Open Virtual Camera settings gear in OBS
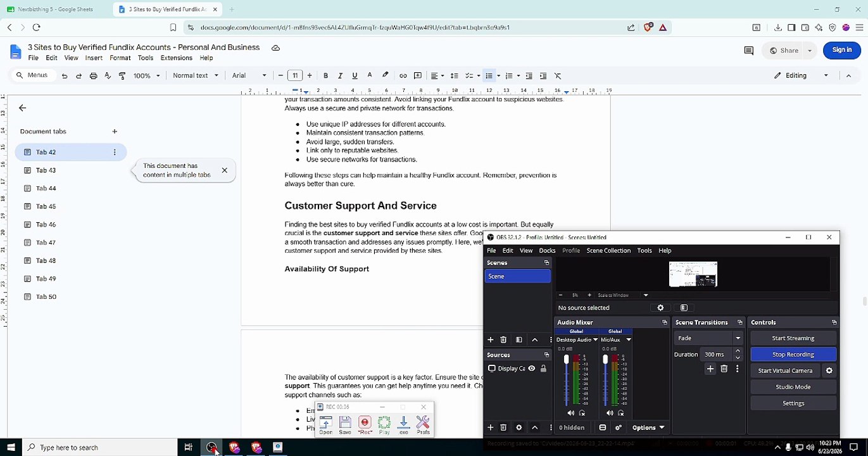Viewport: 868px width, 456px height. pos(829,371)
